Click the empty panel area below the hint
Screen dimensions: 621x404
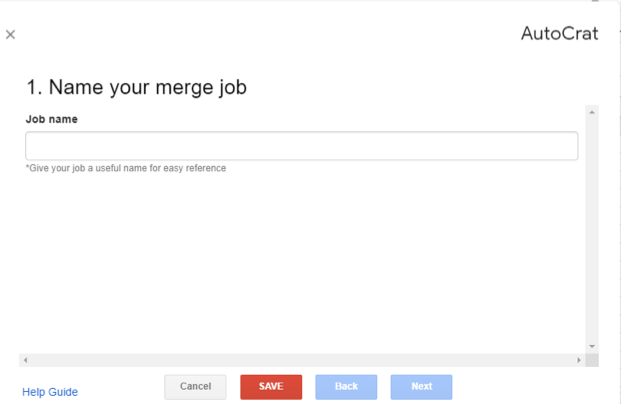tap(300, 260)
